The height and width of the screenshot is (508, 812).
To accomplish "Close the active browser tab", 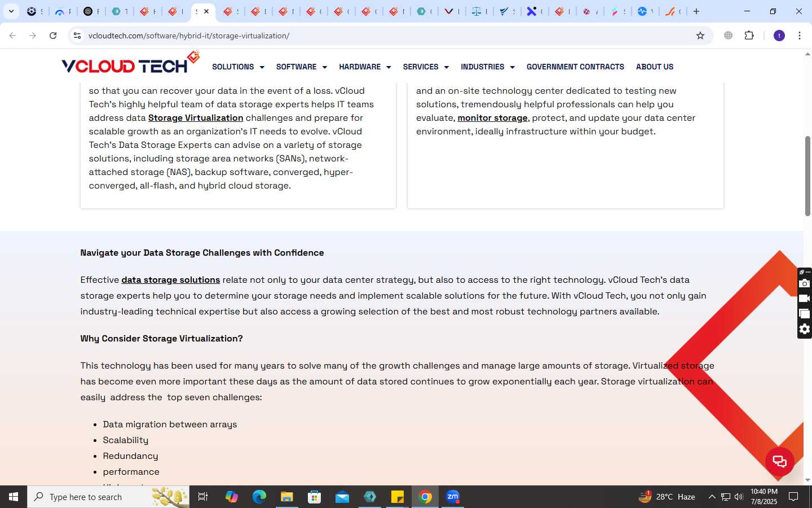I will coord(206,11).
